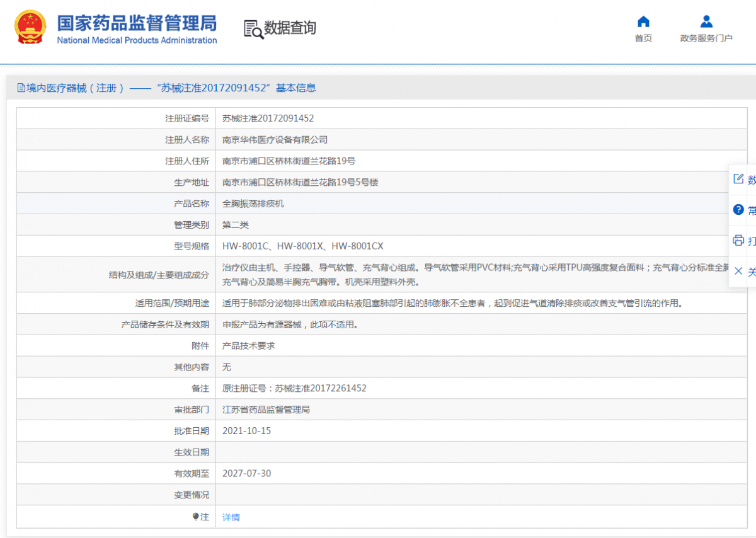Image resolution: width=756 pixels, height=538 pixels.
Task: Click the document icon before 境内医疗器械
Action: (21, 88)
